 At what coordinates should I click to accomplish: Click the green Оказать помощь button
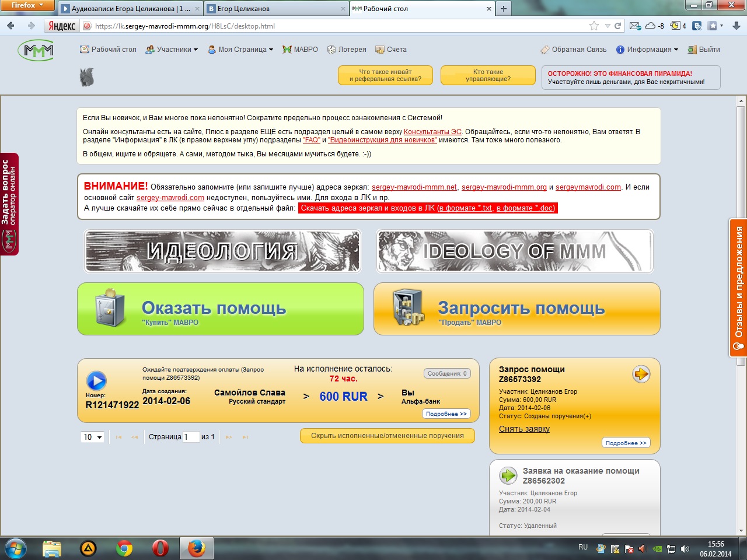pyautogui.click(x=221, y=309)
